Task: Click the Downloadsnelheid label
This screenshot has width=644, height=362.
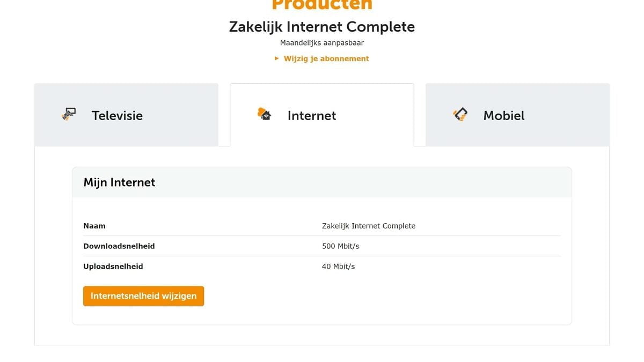Action: tap(119, 246)
